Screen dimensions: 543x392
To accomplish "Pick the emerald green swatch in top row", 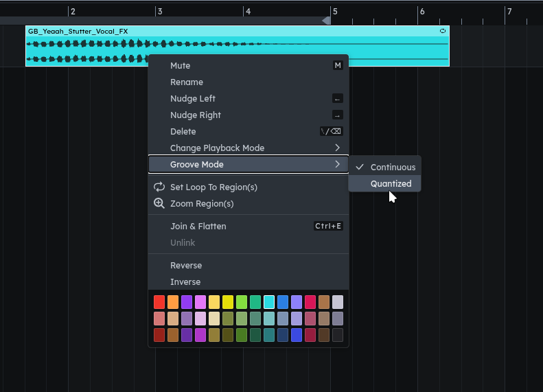I will click(x=255, y=302).
